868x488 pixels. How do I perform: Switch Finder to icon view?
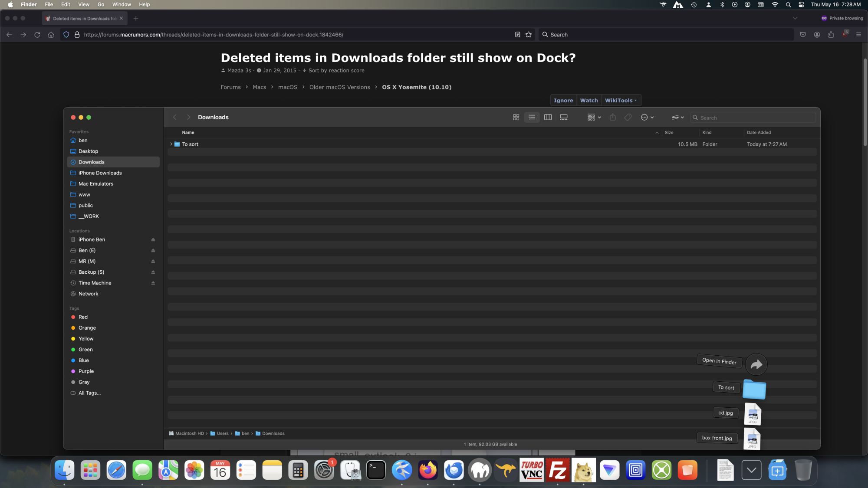[516, 118]
